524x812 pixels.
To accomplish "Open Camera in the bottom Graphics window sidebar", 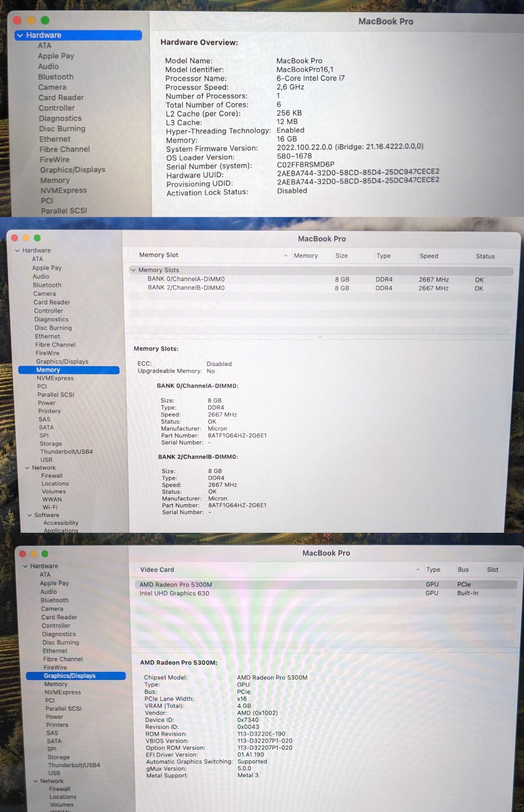I will point(52,608).
